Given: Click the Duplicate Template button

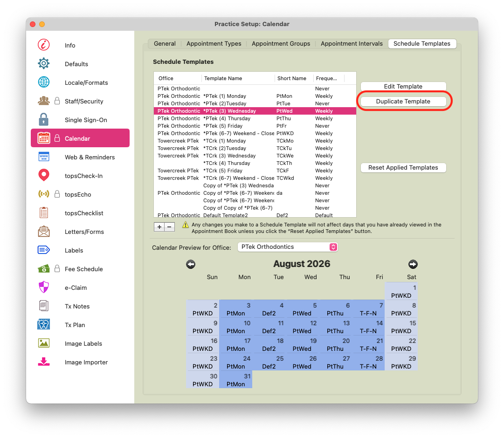Looking at the screenshot, I should pos(403,101).
